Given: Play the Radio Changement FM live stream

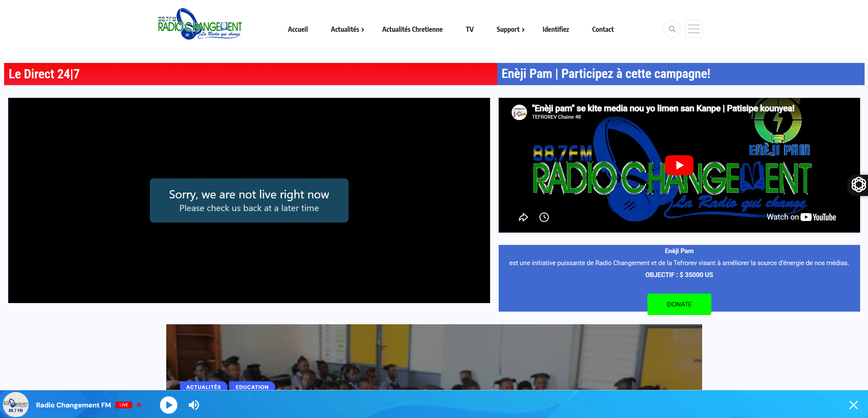Looking at the screenshot, I should (169, 405).
